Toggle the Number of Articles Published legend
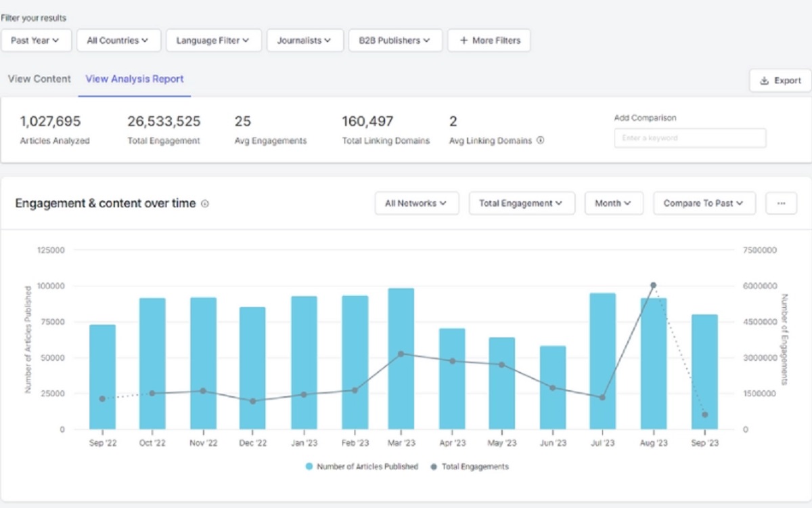The height and width of the screenshot is (508, 812). pyautogui.click(x=362, y=467)
